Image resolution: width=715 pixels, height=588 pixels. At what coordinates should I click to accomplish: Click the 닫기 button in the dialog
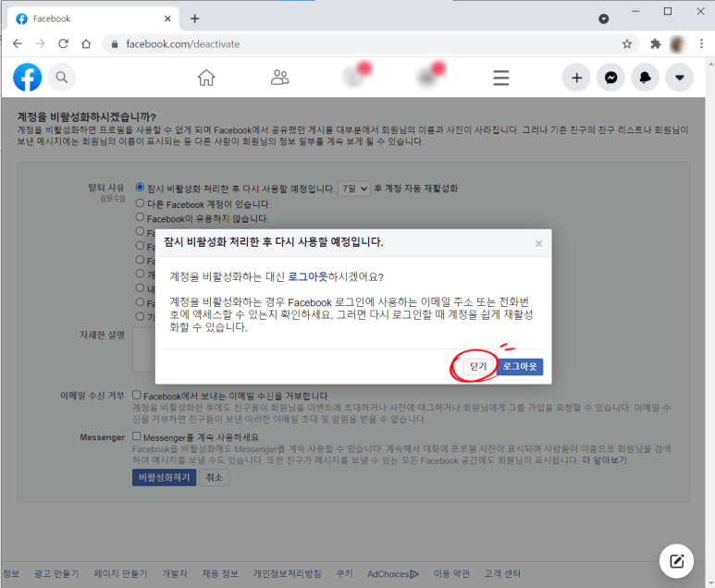478,366
